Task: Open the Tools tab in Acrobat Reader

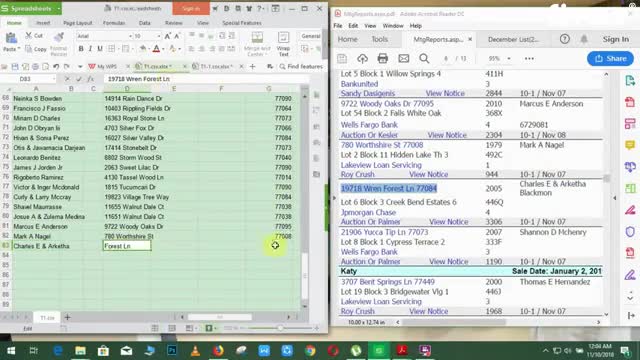Action: [x=380, y=39]
